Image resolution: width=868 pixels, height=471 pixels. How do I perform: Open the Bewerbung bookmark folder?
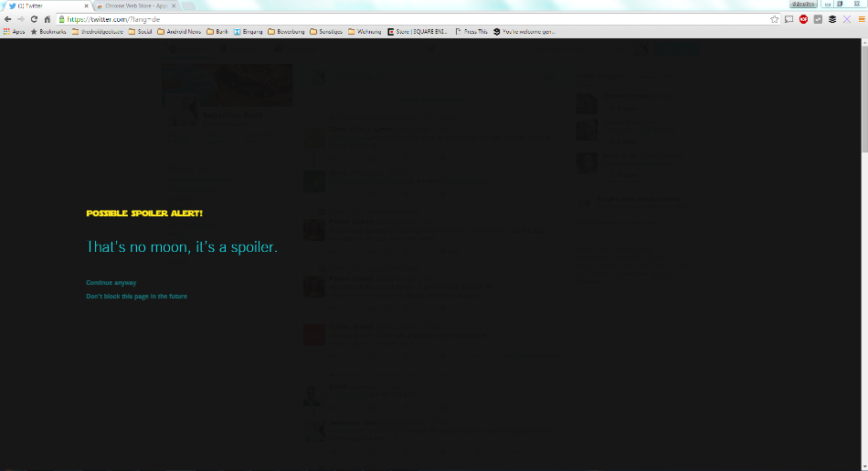coord(286,32)
